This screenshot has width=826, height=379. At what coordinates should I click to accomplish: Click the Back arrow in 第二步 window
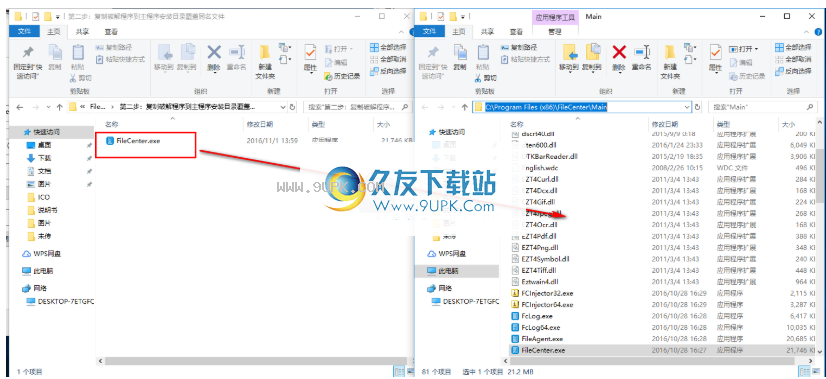coord(20,107)
